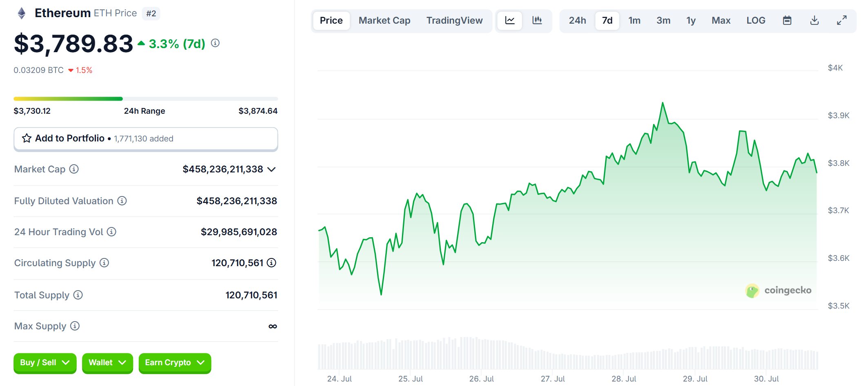Image resolution: width=868 pixels, height=386 pixels.
Task: Click the 27. Jul date axis label
Action: point(553,379)
